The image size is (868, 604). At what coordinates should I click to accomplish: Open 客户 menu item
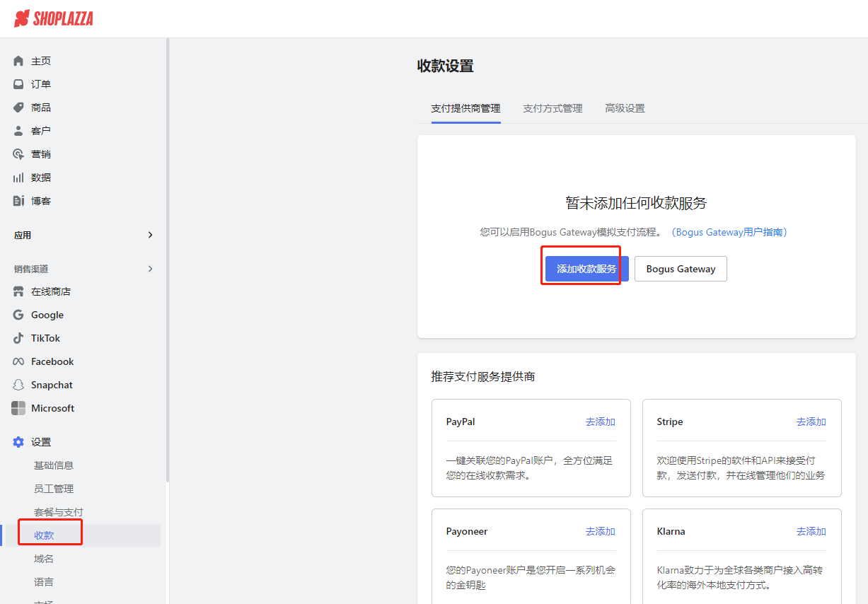pyautogui.click(x=41, y=131)
